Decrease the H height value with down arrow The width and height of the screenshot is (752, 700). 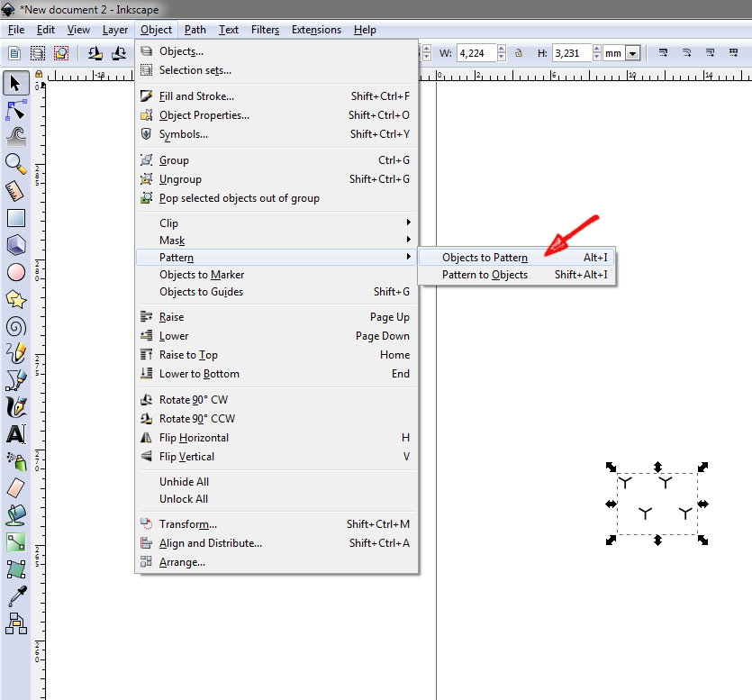(596, 57)
